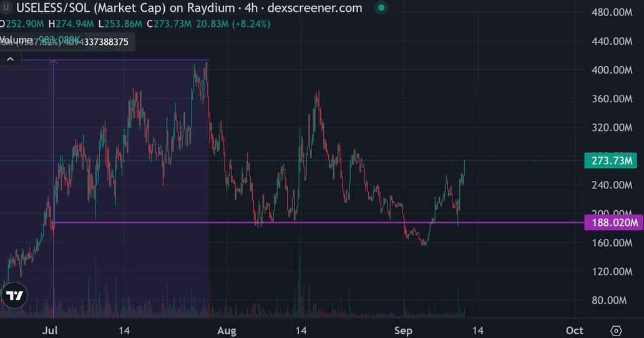Viewport: 644px width, 338px height.
Task: Open chart settings gear icon
Action: coord(616,331)
